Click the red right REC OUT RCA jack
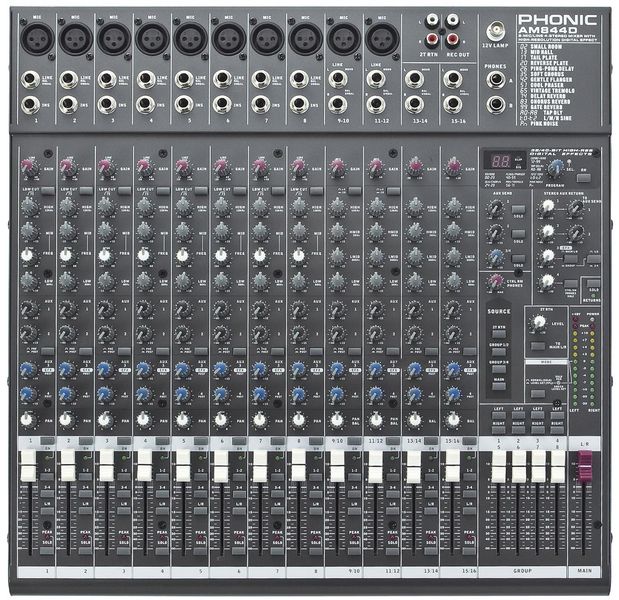The image size is (619, 600). (452, 39)
